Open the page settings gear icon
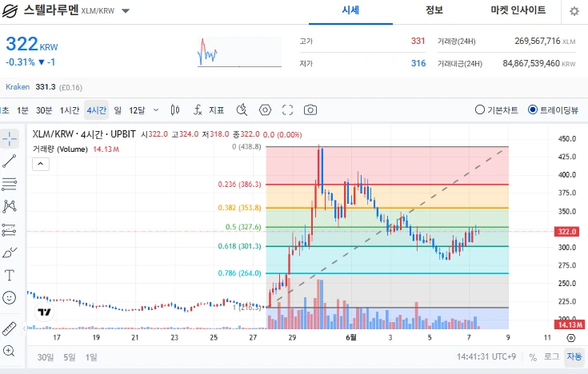 click(x=574, y=11)
